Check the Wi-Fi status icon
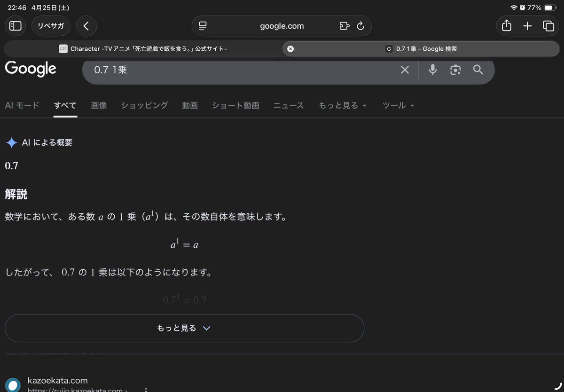The height and width of the screenshot is (392, 564). pos(514,8)
